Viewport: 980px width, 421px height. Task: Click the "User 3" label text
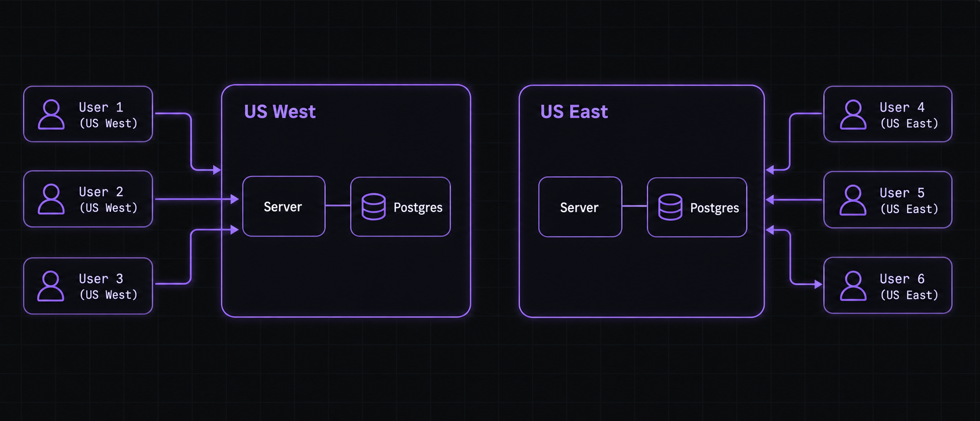pos(101,279)
